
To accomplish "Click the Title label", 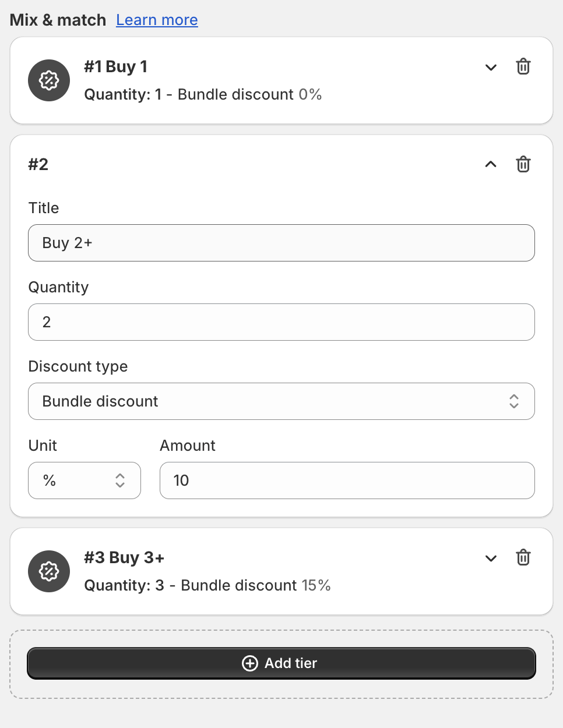I will (44, 208).
